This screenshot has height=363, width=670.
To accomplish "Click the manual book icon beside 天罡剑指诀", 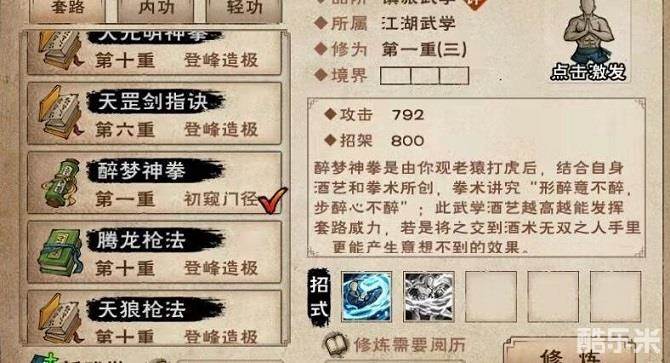I will tap(59, 113).
